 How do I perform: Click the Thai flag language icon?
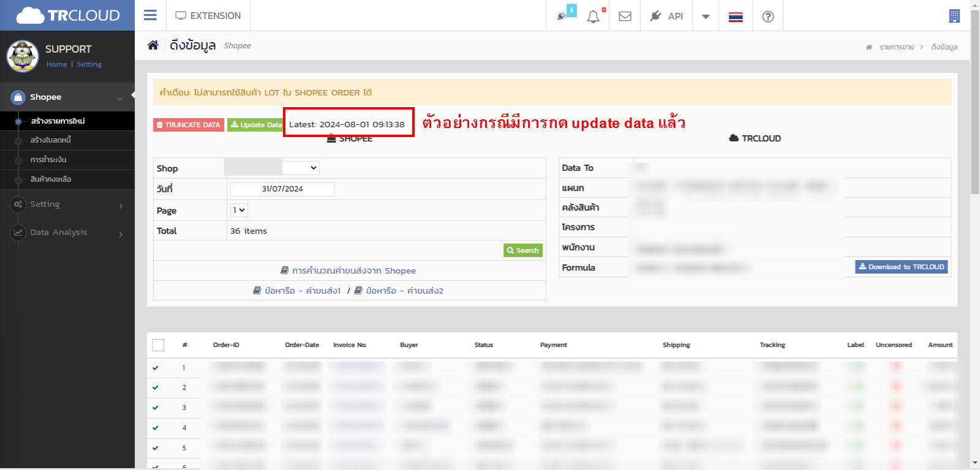736,17
